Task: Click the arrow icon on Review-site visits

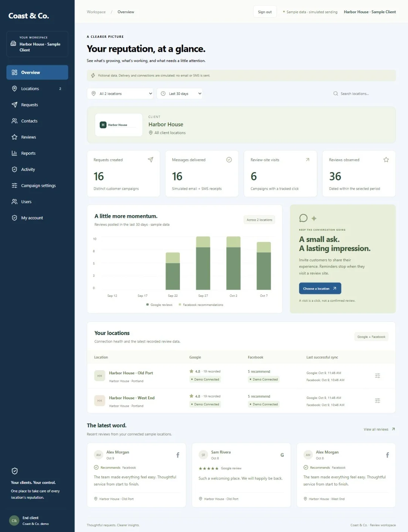Action: 308,160
